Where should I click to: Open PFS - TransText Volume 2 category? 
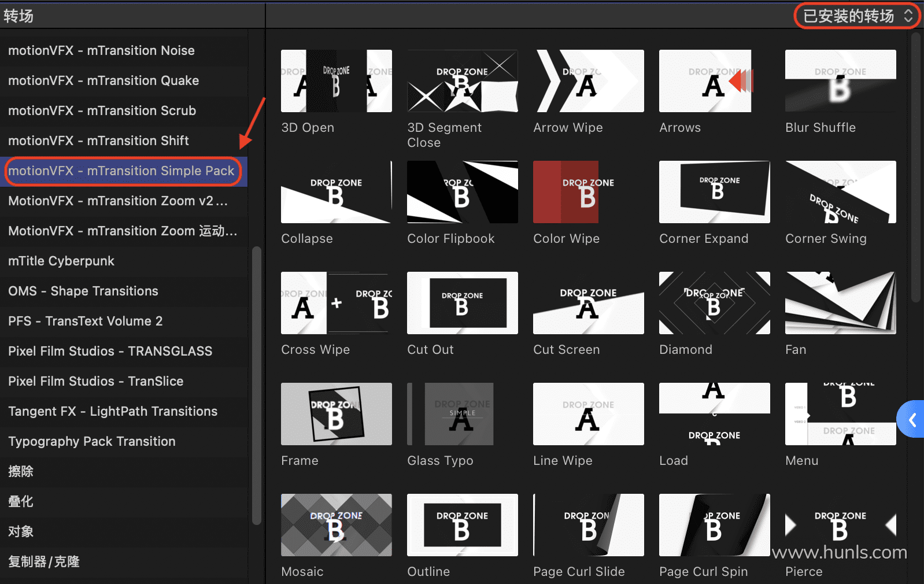[124, 321]
